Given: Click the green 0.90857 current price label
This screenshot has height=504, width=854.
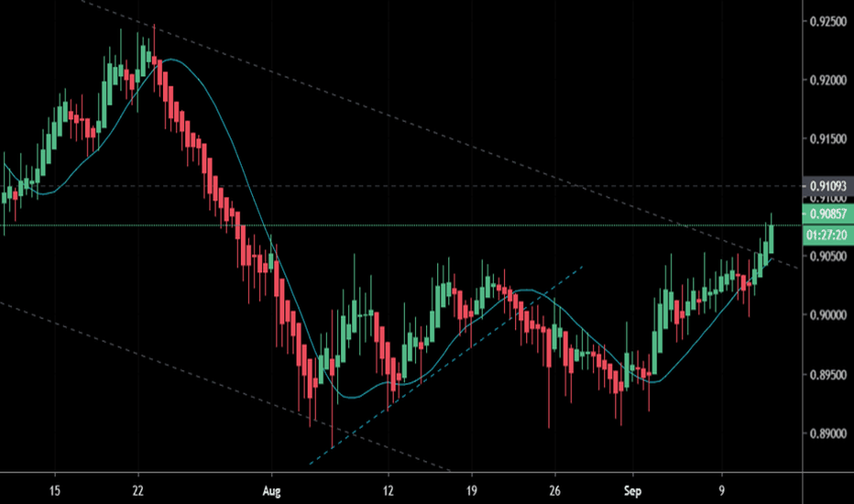Looking at the screenshot, I should pyautogui.click(x=827, y=214).
